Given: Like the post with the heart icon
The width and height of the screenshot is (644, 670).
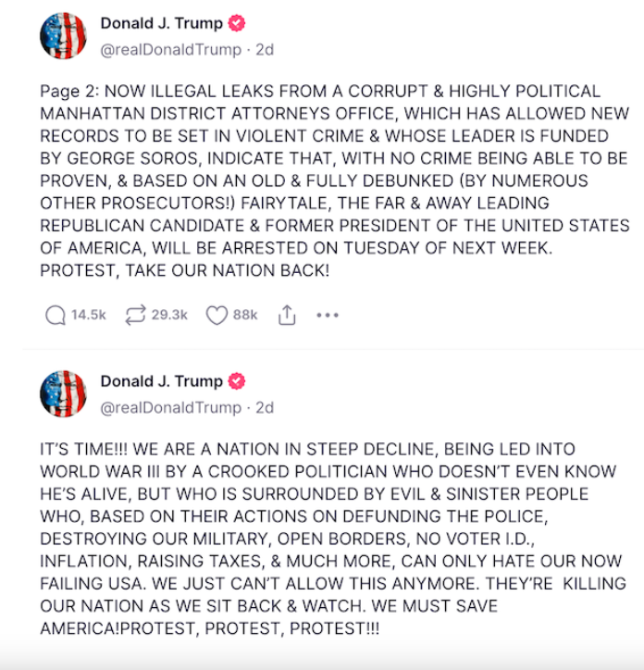Looking at the screenshot, I should pos(217,316).
